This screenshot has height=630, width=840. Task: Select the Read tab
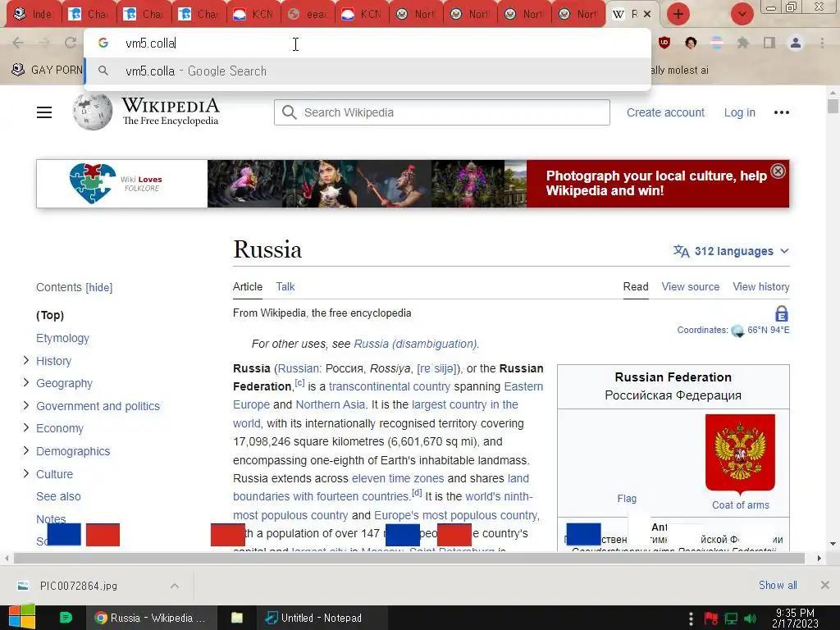[x=636, y=286]
